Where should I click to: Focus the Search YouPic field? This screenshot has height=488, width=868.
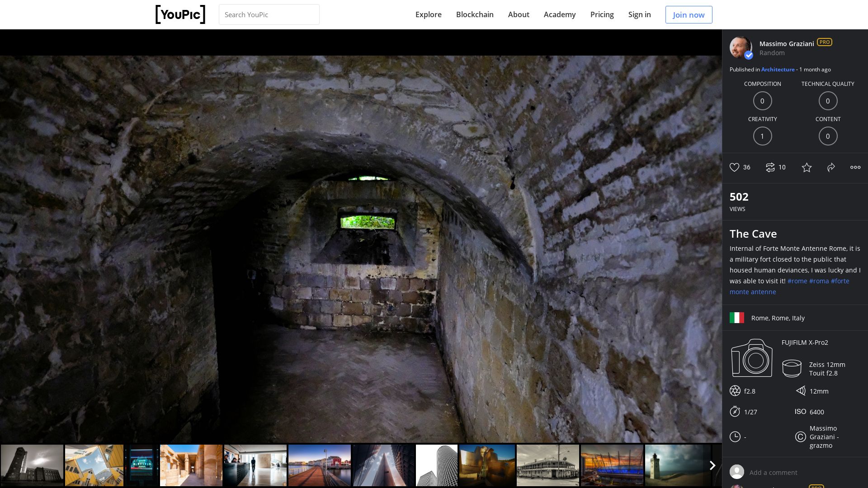[269, 14]
